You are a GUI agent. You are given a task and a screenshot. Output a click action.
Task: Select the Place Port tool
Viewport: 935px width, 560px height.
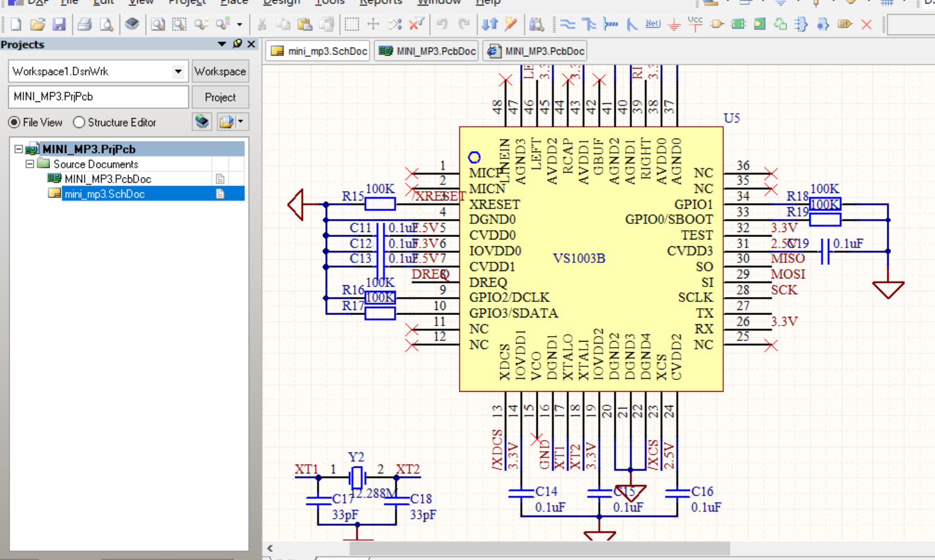coord(845,24)
